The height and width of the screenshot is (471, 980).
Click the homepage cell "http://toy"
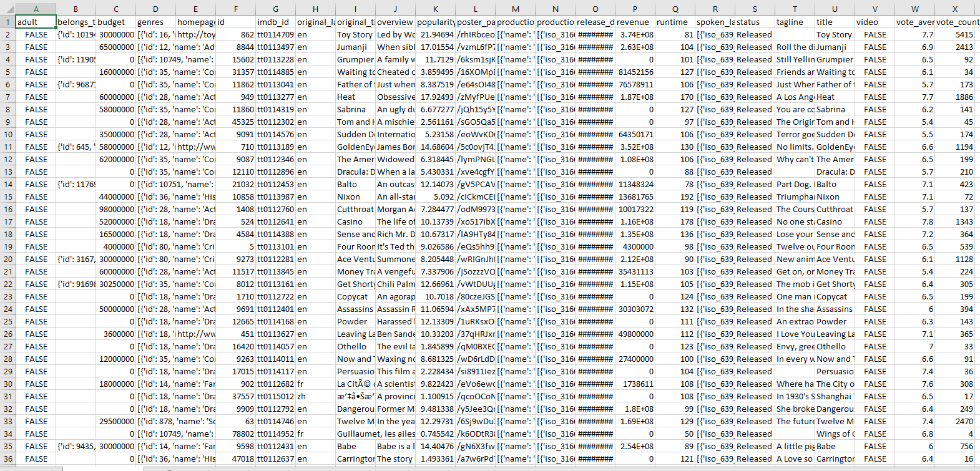coord(196,34)
